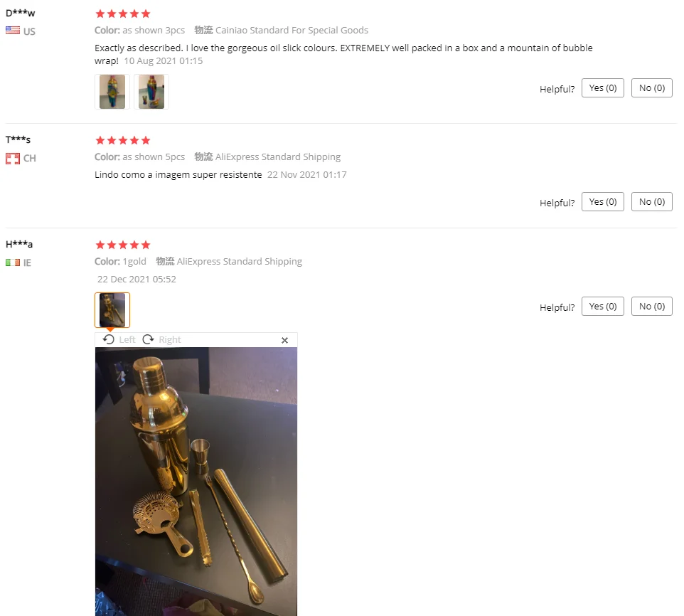Open second shaker thumbnail in D***w review
The image size is (684, 616).
(x=151, y=92)
